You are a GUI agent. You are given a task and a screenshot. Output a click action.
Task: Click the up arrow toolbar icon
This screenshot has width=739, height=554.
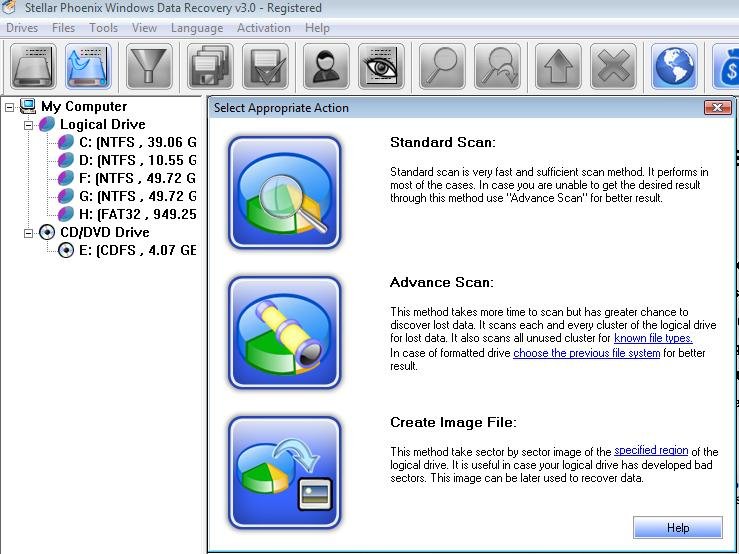(x=558, y=66)
